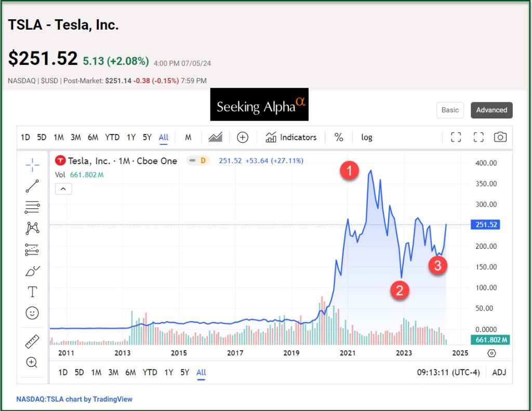The height and width of the screenshot is (411, 532).
Task: Open the NASDAQ:TSLA chart link
Action: [74, 399]
